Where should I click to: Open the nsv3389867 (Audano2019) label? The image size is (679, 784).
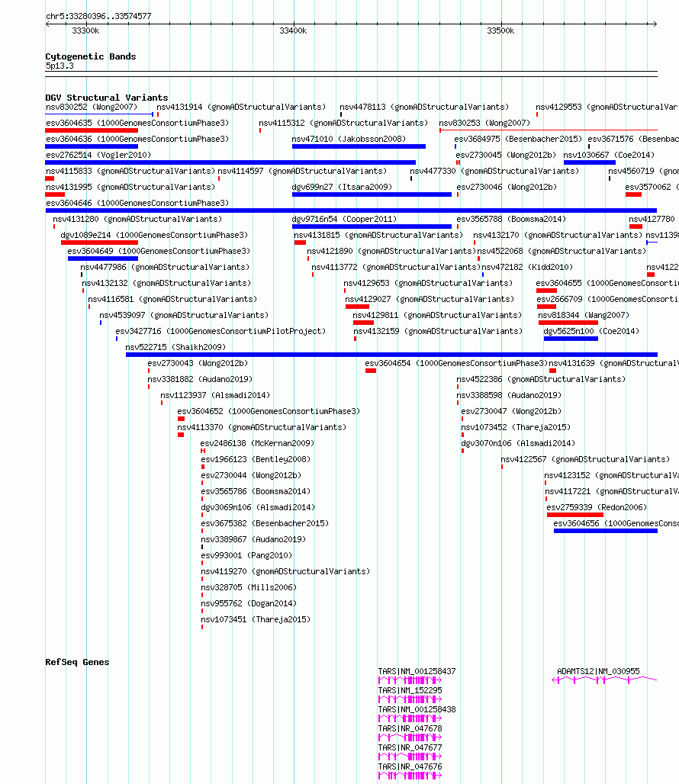(x=253, y=539)
